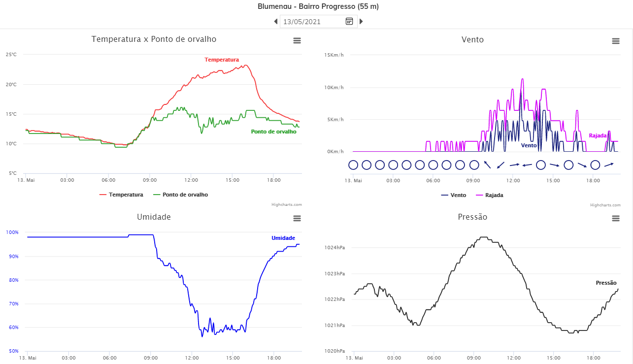Toggle Temperatura series in legend

[x=122, y=195]
